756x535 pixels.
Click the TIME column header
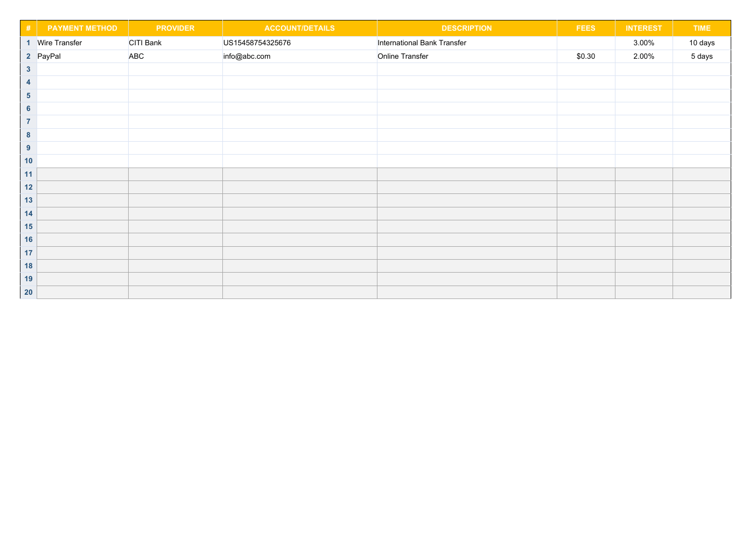[702, 28]
